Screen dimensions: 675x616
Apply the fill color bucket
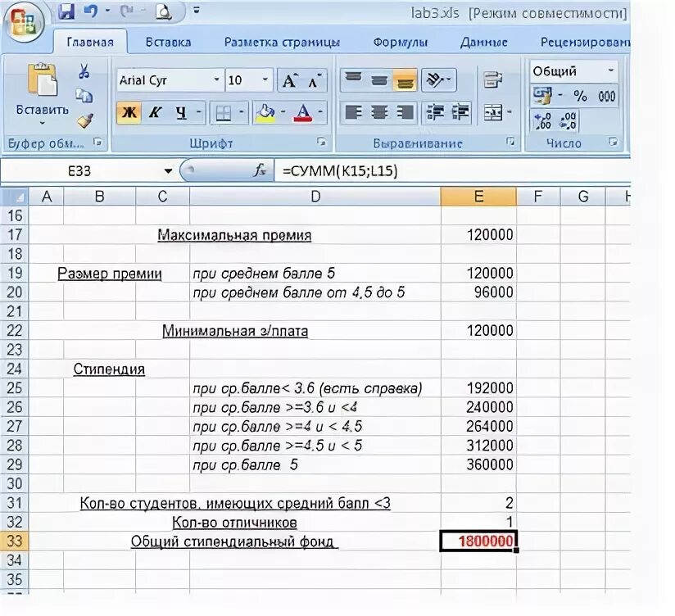coord(265,113)
